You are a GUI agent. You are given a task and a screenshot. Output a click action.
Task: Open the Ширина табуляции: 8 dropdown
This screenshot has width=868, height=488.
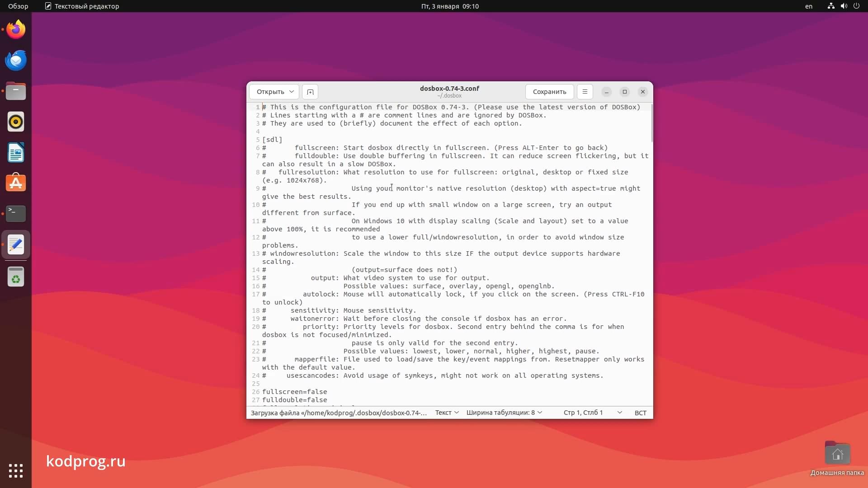(504, 413)
